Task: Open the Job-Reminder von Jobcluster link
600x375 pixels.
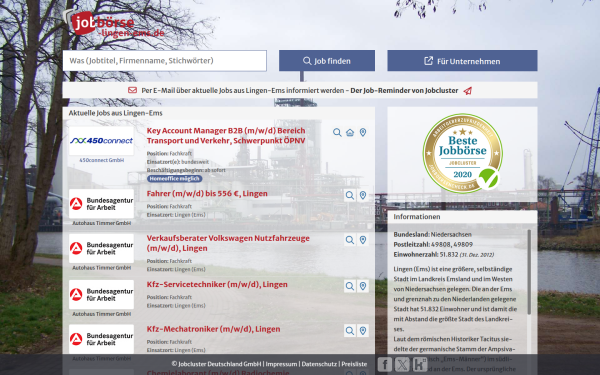Action: point(404,91)
